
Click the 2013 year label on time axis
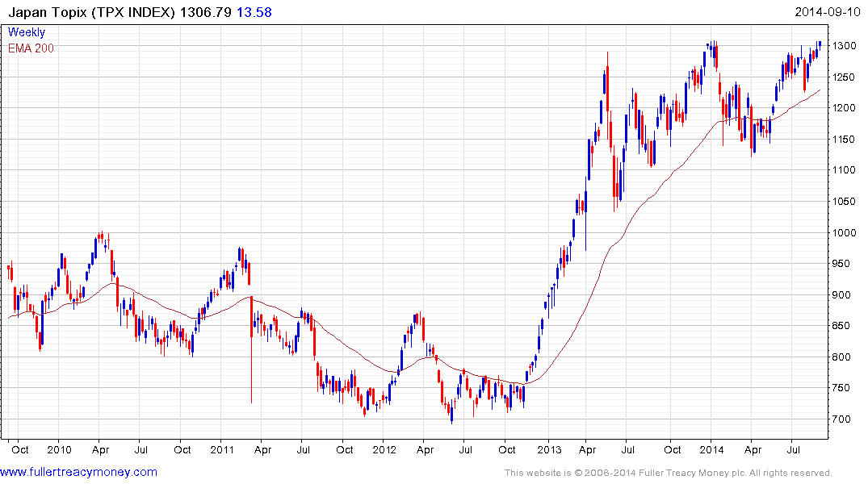(549, 449)
